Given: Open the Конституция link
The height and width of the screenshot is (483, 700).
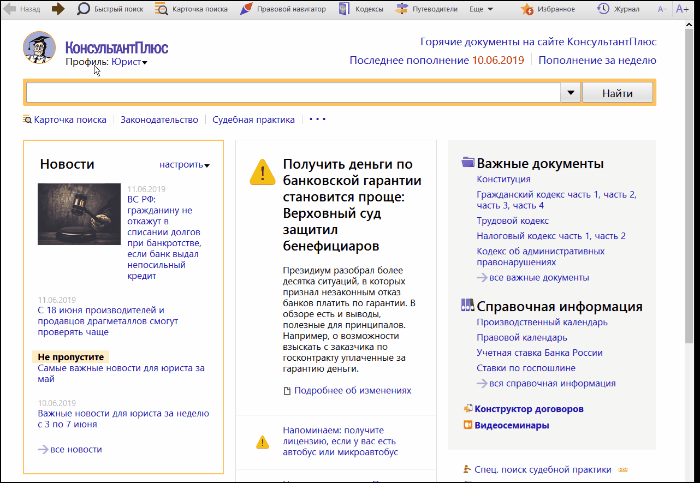Looking at the screenshot, I should point(504,179).
